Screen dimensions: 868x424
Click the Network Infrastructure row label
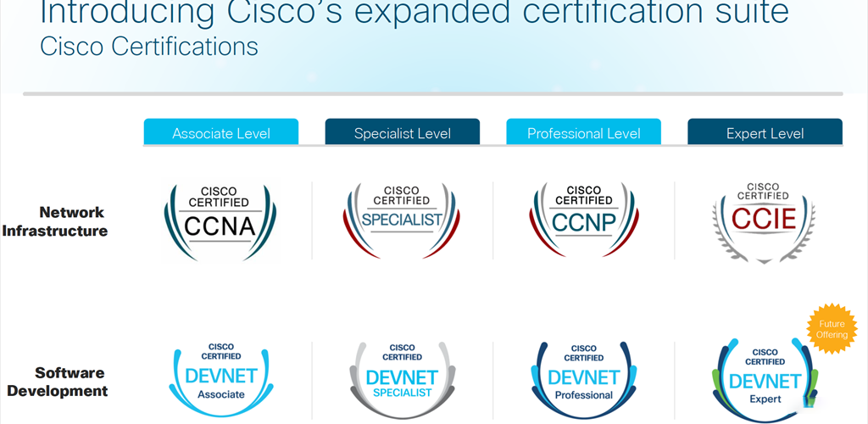[x=55, y=221]
